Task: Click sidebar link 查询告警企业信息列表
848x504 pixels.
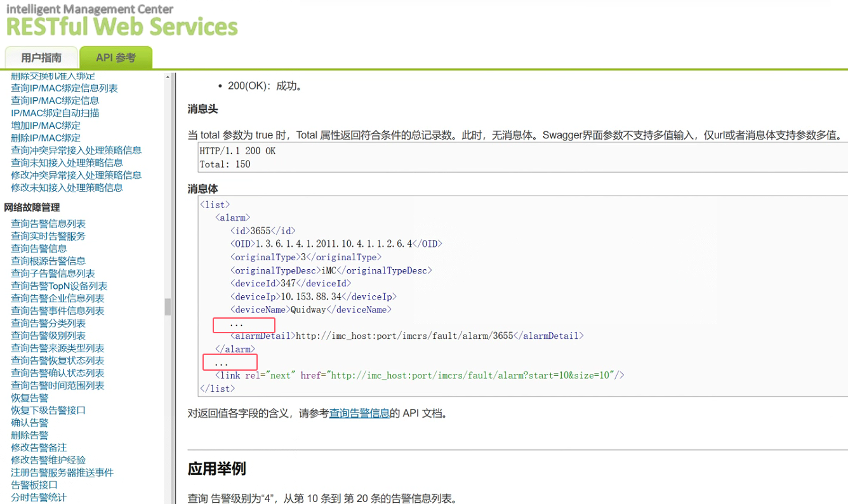Action: click(x=58, y=298)
